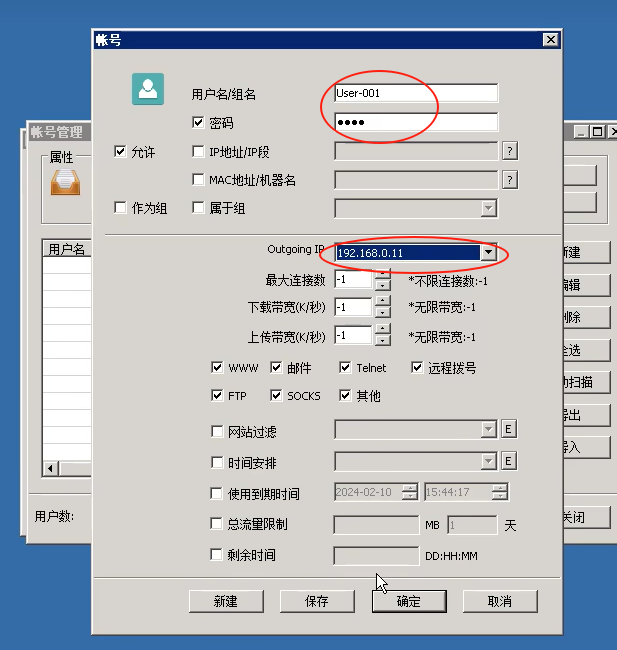Screen dimensions: 617x650
Task: Click the user avatar icon
Action: coord(148,89)
